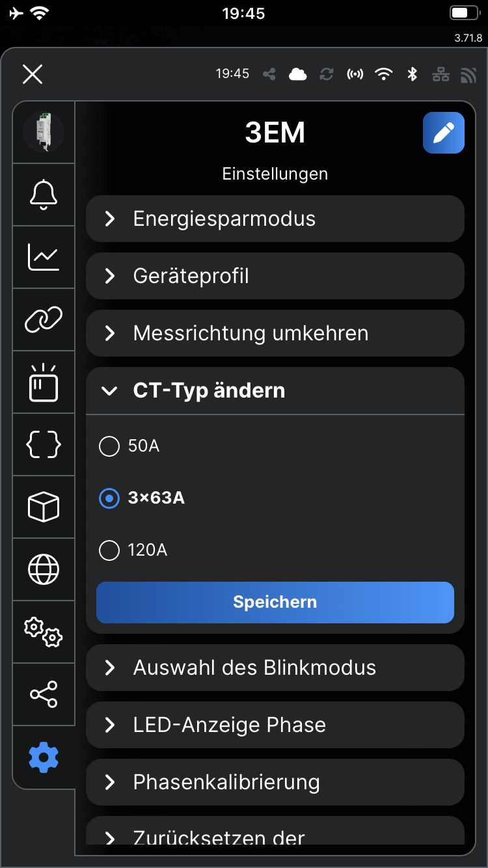Open the double-gear settings tab
488x868 pixels.
point(44,632)
